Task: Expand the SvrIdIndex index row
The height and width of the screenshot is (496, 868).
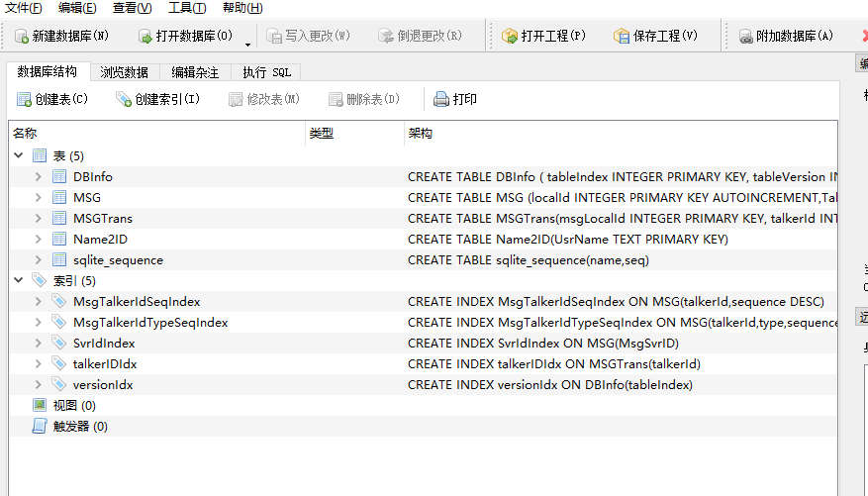Action: pos(39,343)
